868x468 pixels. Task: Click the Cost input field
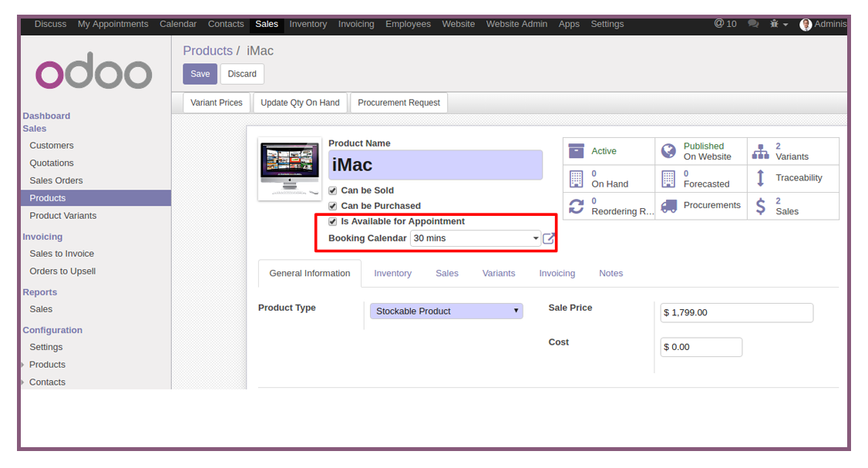(x=701, y=347)
